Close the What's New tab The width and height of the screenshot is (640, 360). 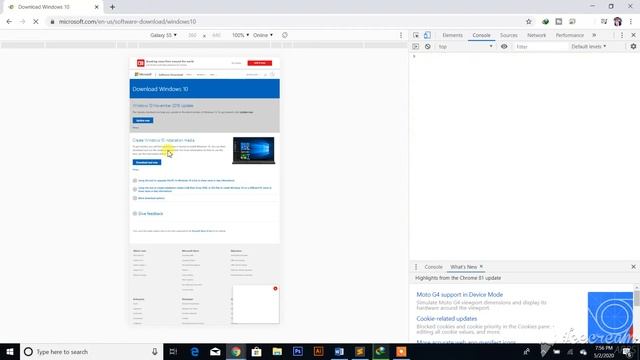click(481, 267)
